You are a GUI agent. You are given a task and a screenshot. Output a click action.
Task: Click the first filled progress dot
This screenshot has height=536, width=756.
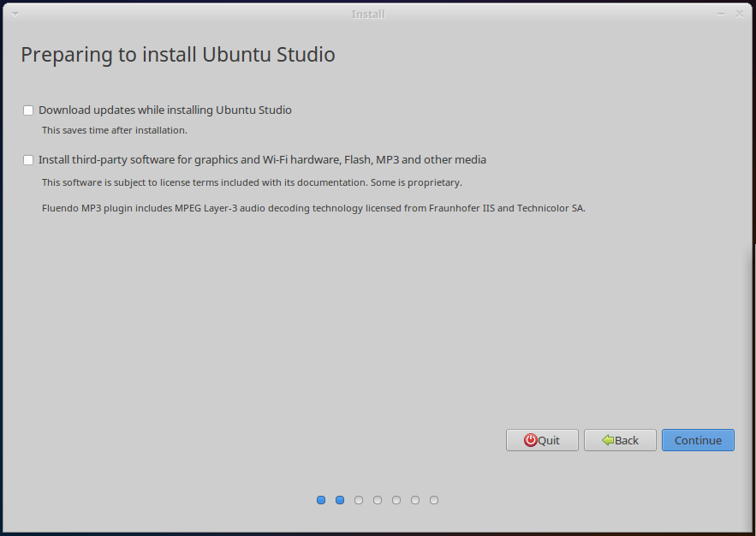(x=321, y=500)
